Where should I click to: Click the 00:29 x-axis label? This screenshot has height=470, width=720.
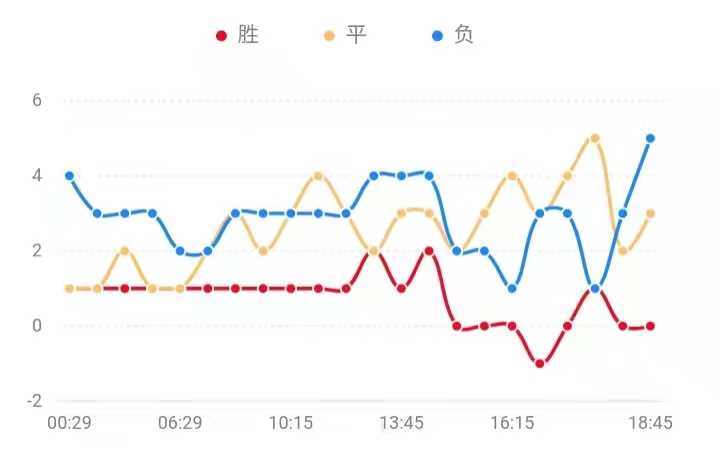(69, 423)
